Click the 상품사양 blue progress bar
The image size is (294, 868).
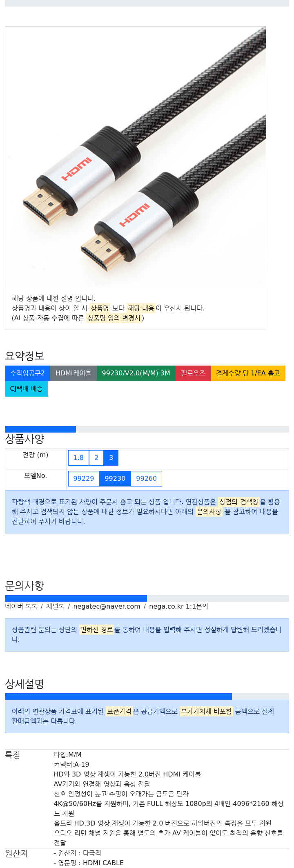pos(40,429)
